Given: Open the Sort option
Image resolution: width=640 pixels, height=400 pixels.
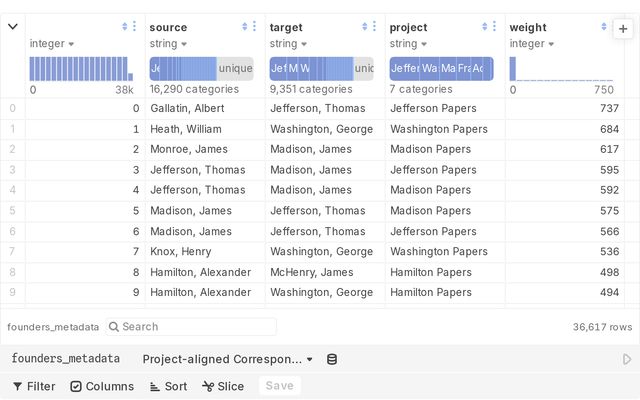Looking at the screenshot, I should point(168,386).
